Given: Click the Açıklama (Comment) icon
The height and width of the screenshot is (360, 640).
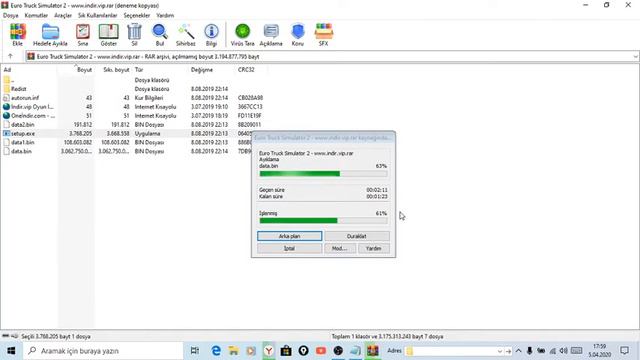Looking at the screenshot, I should pos(271,34).
